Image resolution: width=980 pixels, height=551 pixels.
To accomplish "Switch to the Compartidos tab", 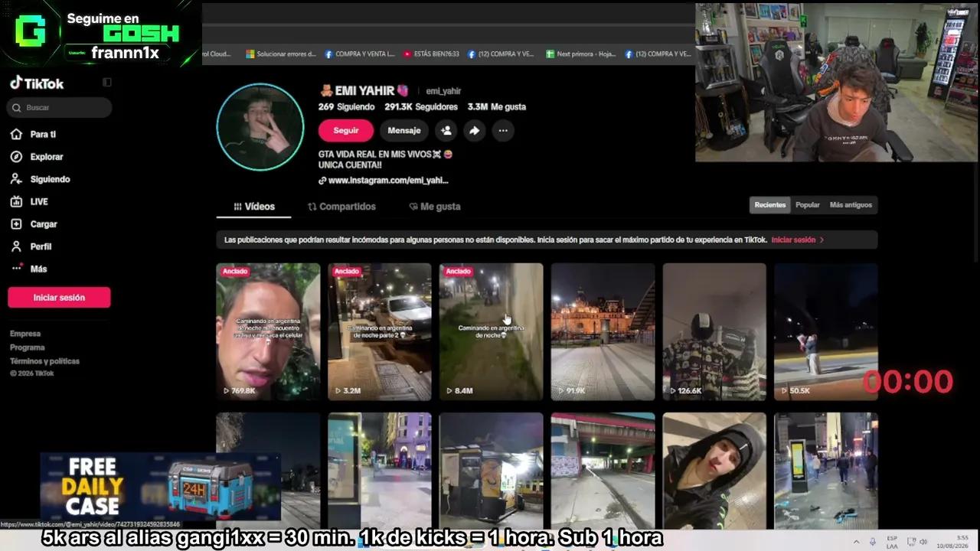I will (x=341, y=207).
